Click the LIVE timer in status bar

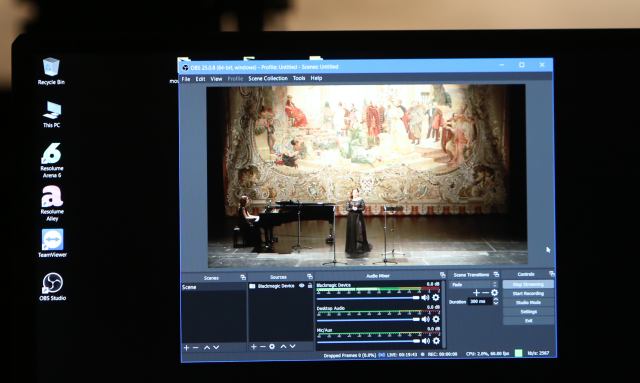402,355
